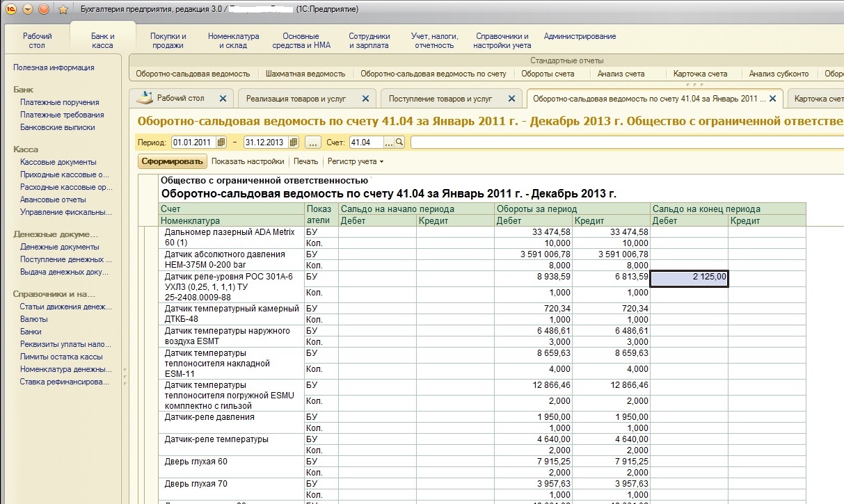The width and height of the screenshot is (844, 504).
Task: Close the Реализация товаров и услуг tab
Action: tap(366, 99)
